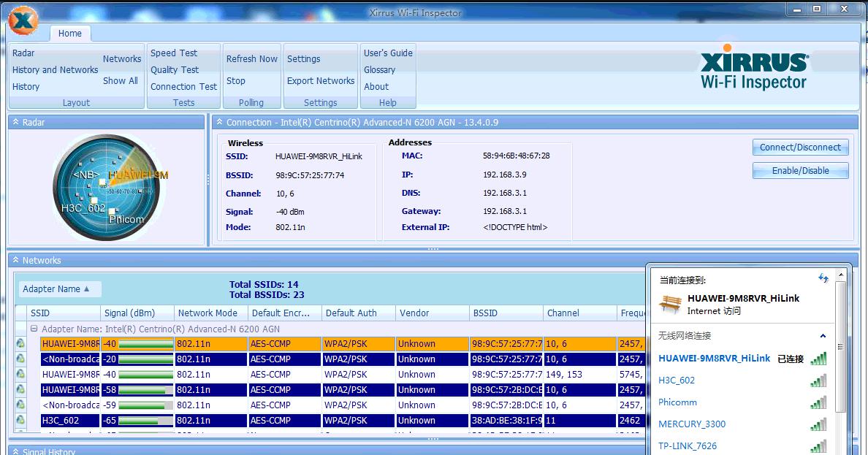Viewport: 868px width, 455px height.
Task: Open the User's Guide
Action: click(388, 53)
